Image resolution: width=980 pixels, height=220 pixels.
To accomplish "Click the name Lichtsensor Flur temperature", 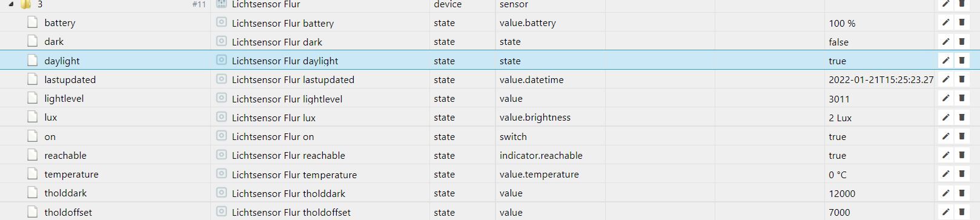I will coord(294,175).
